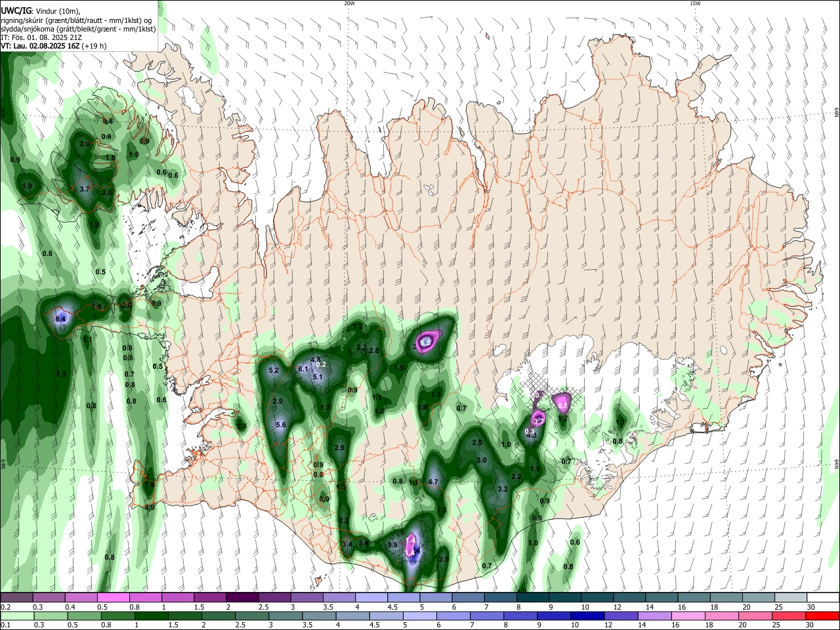Click the 4.3 precipitation label
840x630 pixels.
[x=532, y=435]
